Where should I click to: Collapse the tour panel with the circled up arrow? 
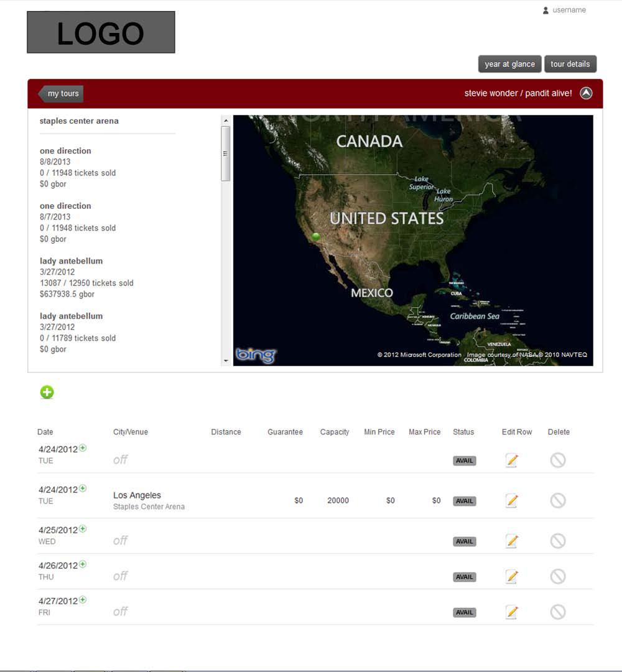point(586,93)
